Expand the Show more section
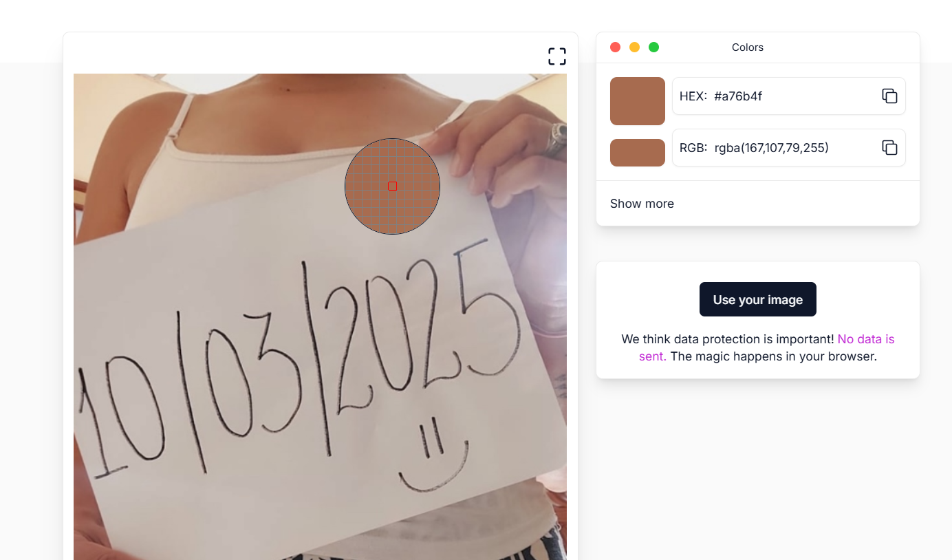 pos(642,204)
